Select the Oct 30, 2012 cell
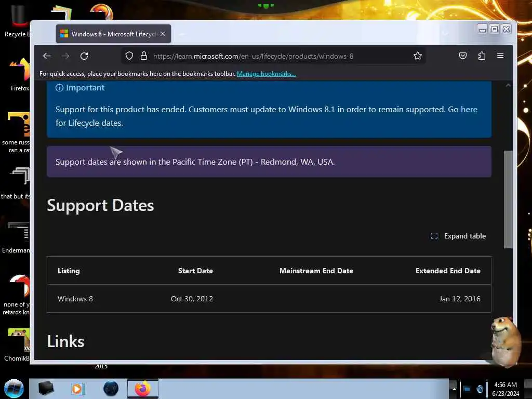The image size is (532, 399). coord(192,299)
